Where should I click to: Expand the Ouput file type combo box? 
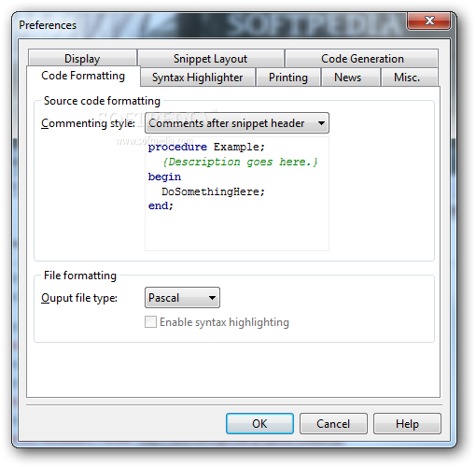pyautogui.click(x=182, y=298)
